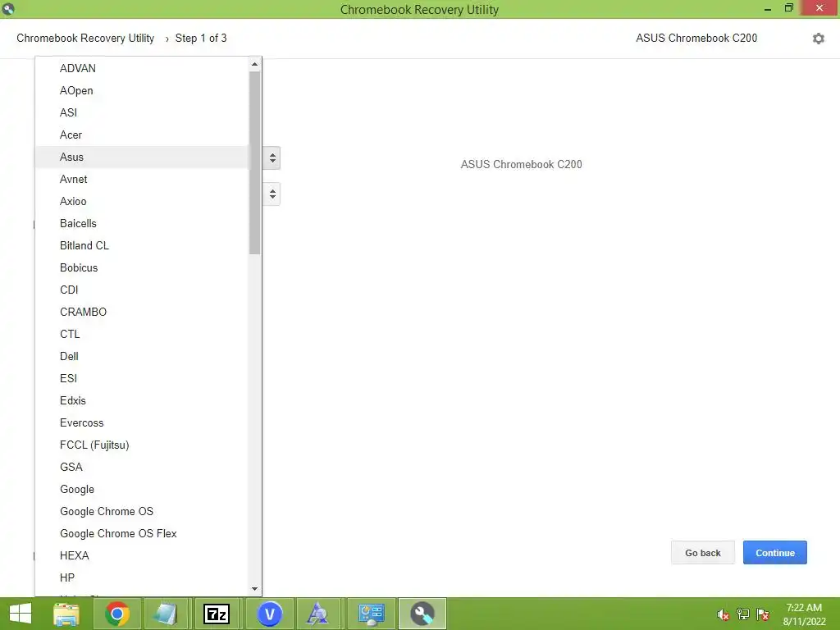Choose Bobicus in the list
This screenshot has height=630, width=840.
tap(142, 268)
